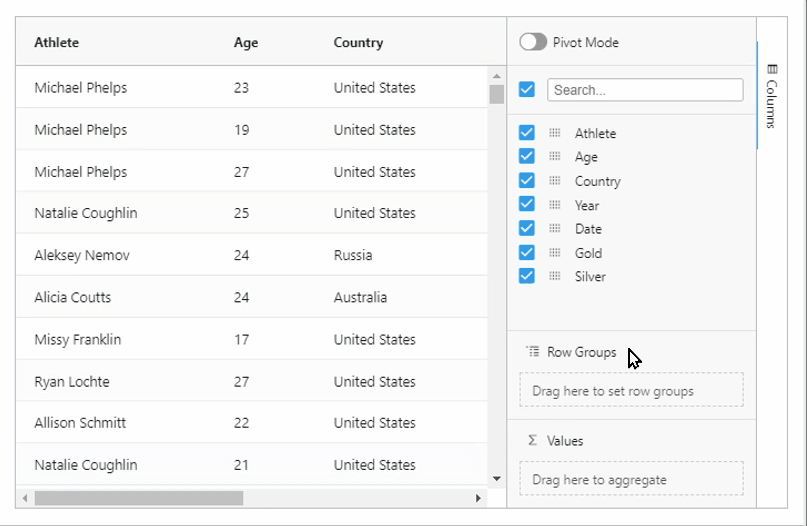Uncheck the Silver column checkbox

click(527, 276)
